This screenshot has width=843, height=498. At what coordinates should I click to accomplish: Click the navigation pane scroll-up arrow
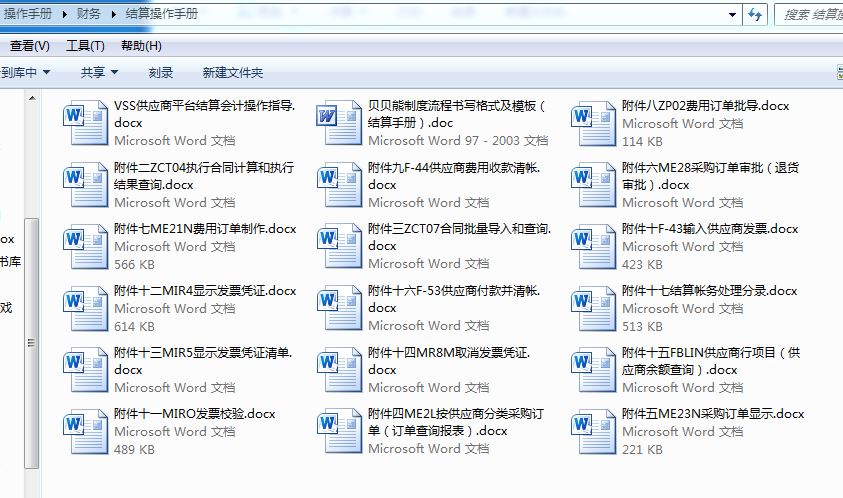[32, 98]
